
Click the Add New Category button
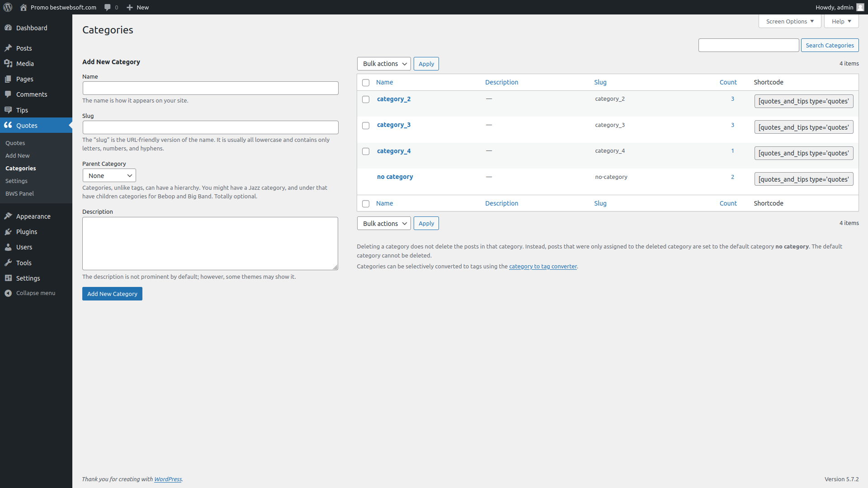tap(112, 293)
